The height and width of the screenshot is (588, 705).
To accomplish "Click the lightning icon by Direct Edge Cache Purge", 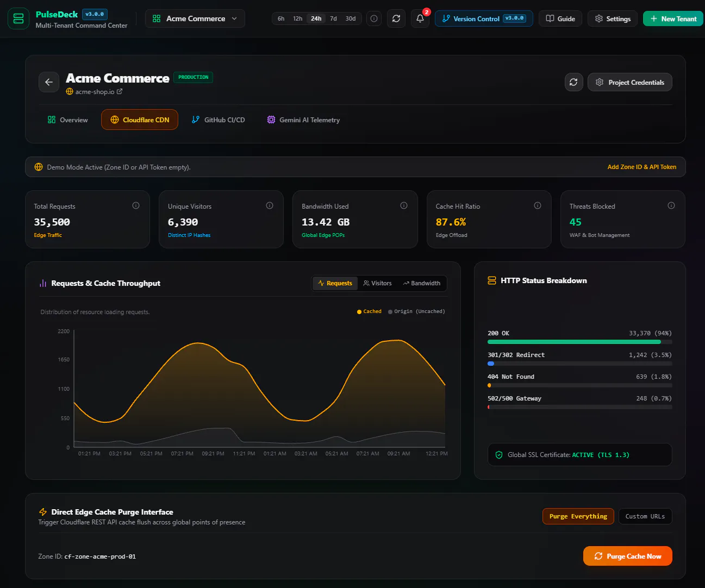I will (43, 512).
